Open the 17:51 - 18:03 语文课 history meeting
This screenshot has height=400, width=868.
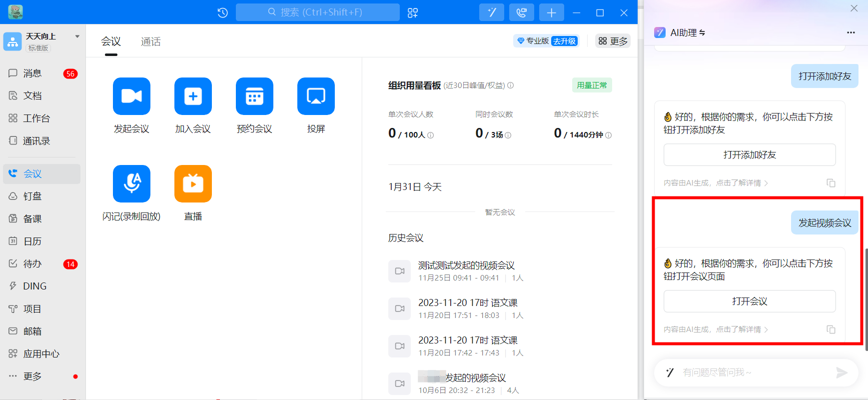coord(500,308)
